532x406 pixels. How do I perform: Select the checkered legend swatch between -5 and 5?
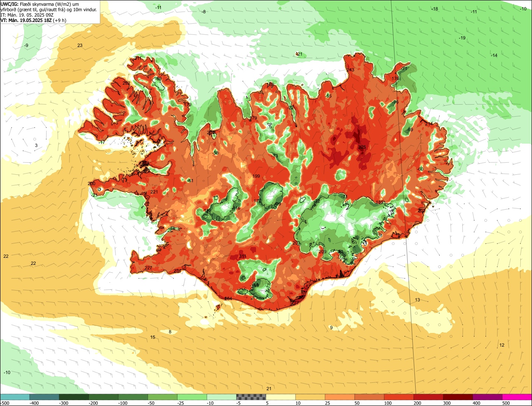click(251, 397)
